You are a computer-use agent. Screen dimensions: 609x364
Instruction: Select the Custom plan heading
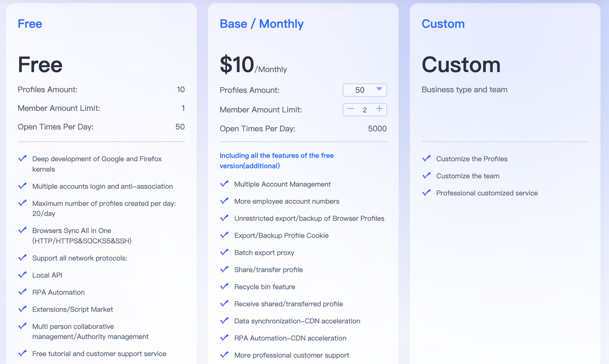[443, 24]
